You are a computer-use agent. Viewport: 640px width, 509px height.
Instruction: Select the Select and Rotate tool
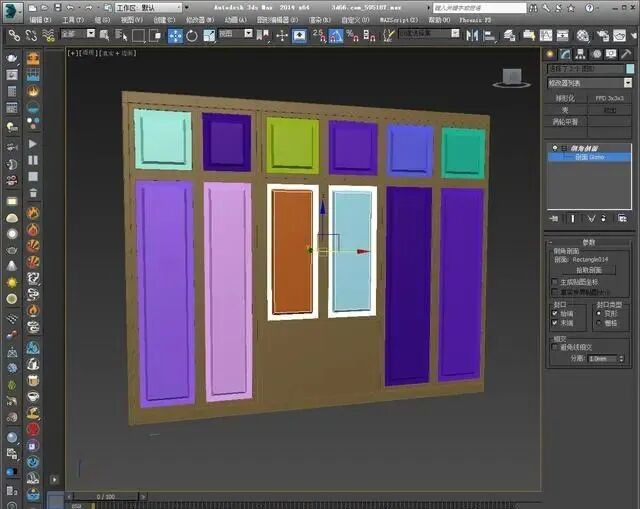192,36
